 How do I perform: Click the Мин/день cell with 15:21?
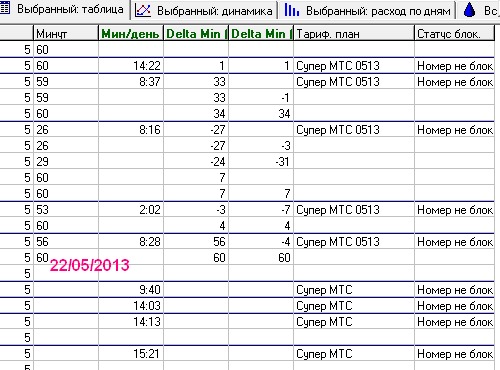[x=131, y=354]
